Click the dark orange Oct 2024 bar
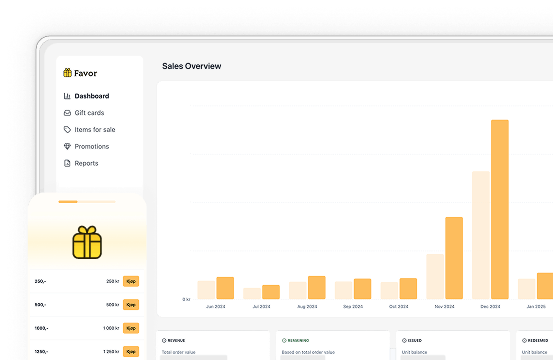Screen dimensions: 553x360 pos(408,288)
